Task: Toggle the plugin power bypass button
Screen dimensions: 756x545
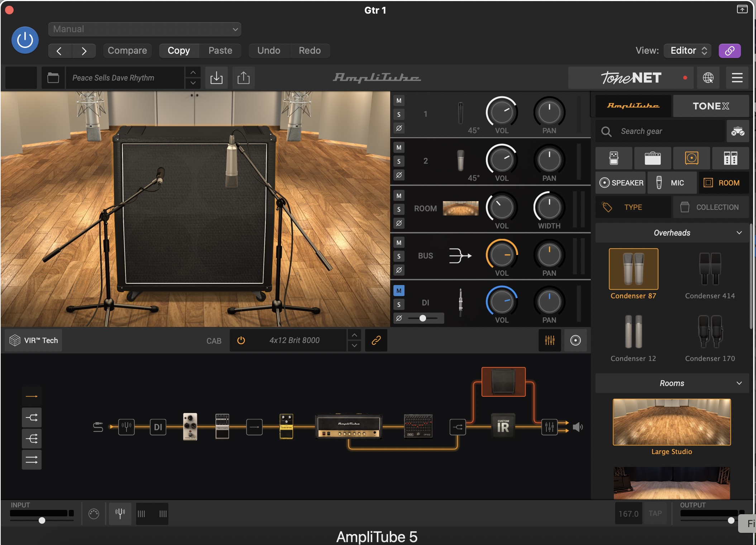Action: (25, 40)
